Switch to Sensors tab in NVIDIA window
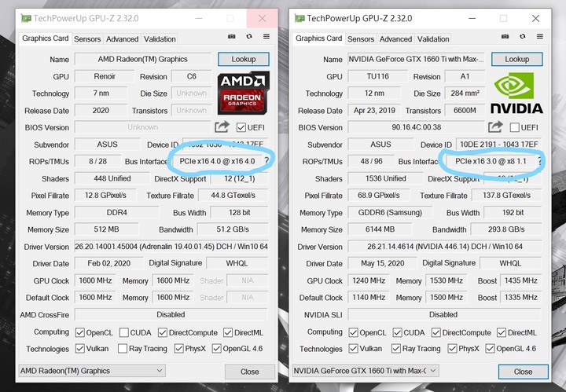This screenshot has height=392, width=566. (x=361, y=39)
